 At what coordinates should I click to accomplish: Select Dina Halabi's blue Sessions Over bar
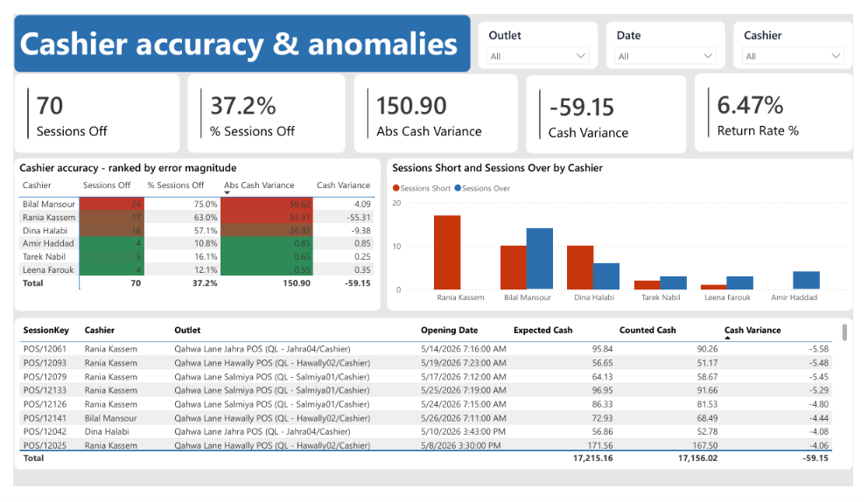tap(606, 276)
